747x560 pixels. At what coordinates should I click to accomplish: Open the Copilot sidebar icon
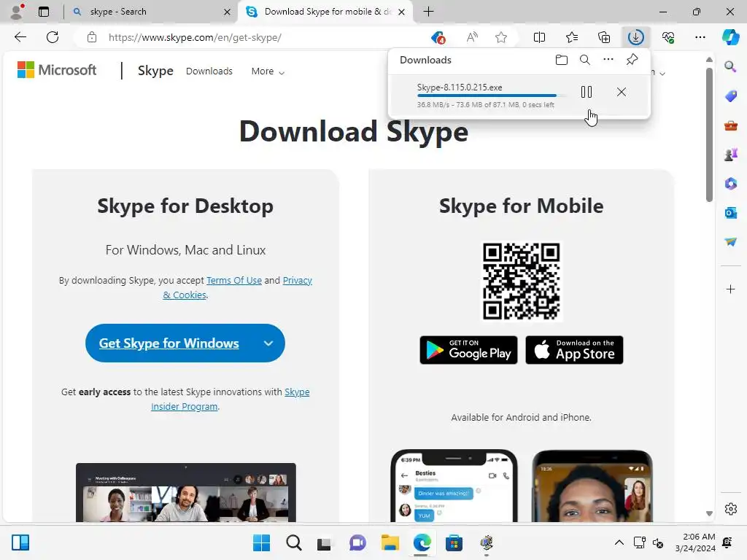(730, 36)
